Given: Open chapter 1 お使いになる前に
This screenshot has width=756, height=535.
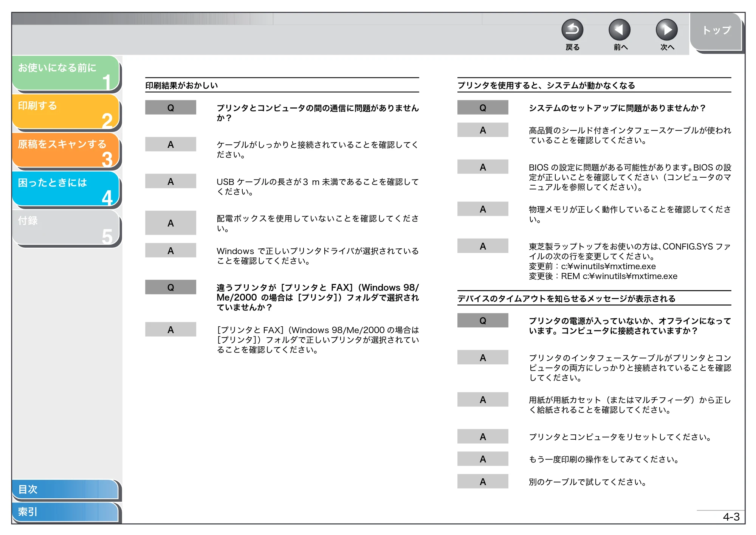Looking at the screenshot, I should [x=66, y=73].
